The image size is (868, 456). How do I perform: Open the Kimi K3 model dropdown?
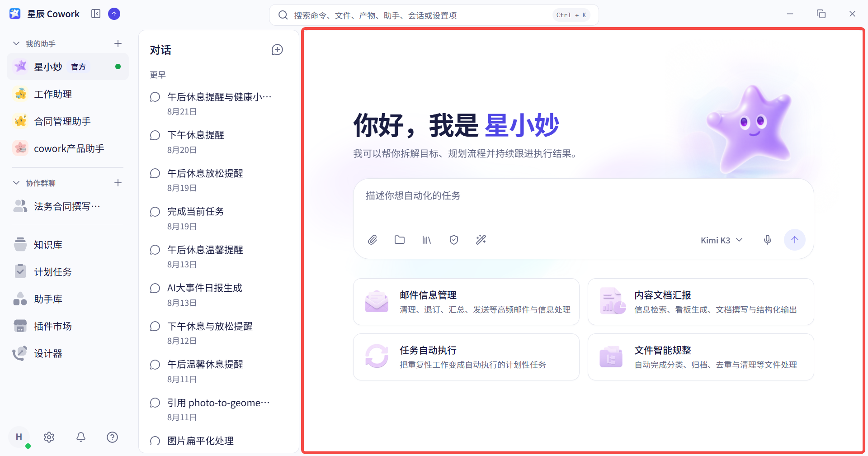[722, 240]
